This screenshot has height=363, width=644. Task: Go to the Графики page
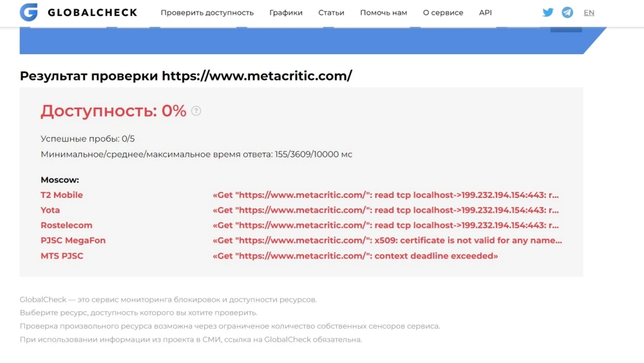286,13
